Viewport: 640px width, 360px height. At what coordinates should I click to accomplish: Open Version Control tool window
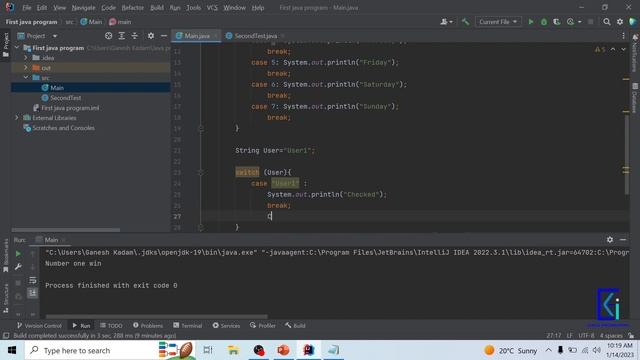[39, 325]
